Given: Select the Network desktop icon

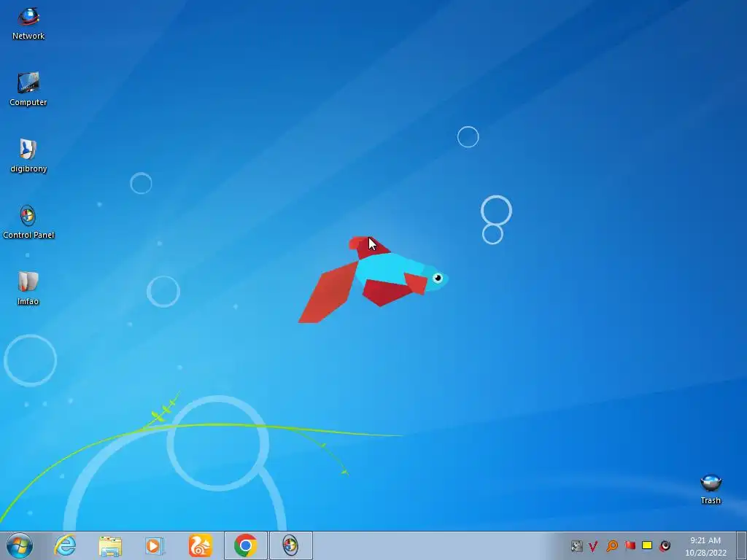Looking at the screenshot, I should (x=28, y=23).
